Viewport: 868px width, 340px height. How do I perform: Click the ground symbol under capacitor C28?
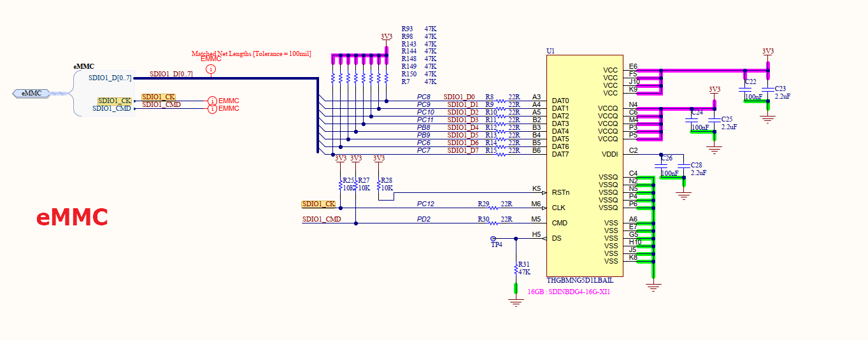click(x=684, y=195)
